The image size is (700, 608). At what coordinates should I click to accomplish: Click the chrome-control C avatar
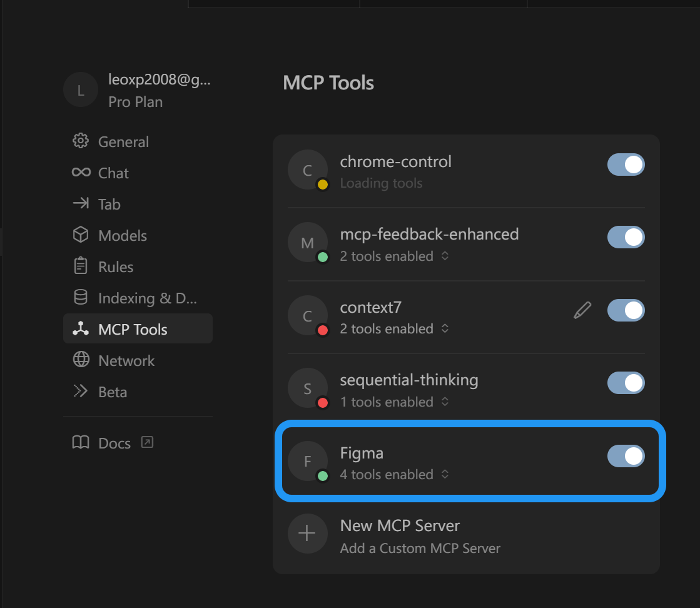pyautogui.click(x=307, y=170)
